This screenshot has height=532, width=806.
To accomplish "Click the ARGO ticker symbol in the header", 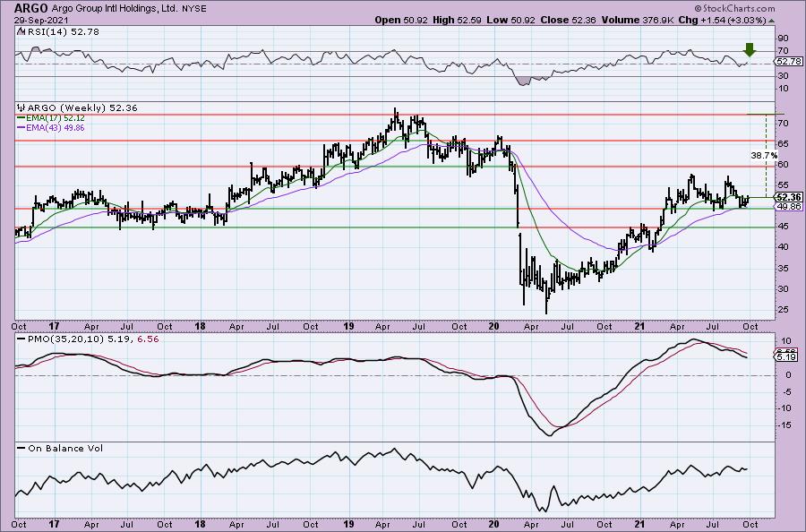I will (32, 8).
